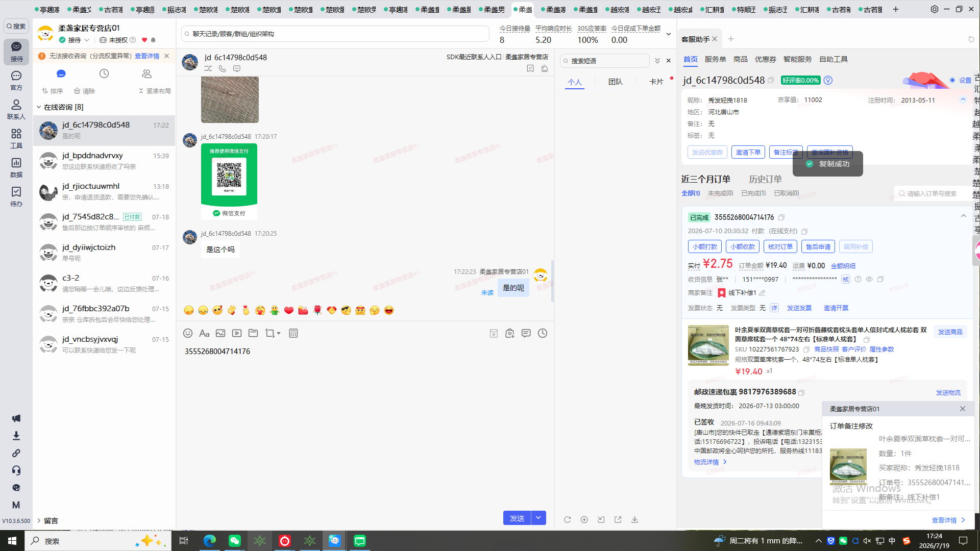This screenshot has height=551, width=980.
Task: Open the calculator icon in chat toolbar
Action: click(293, 333)
